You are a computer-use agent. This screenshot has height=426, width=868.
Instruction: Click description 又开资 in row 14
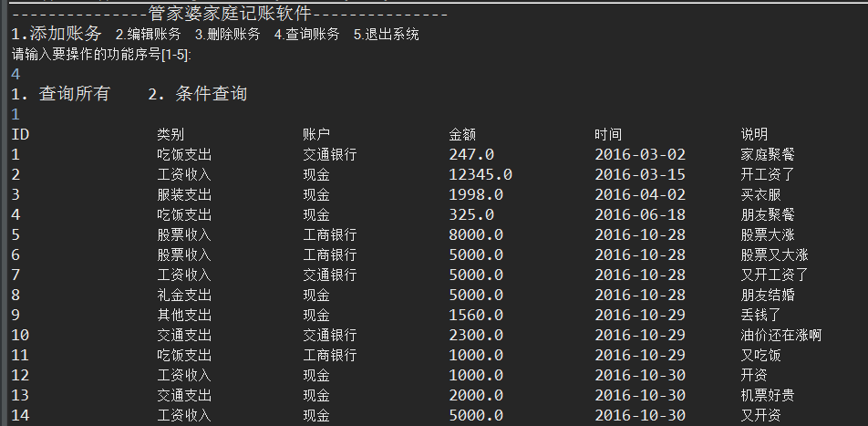pos(761,415)
